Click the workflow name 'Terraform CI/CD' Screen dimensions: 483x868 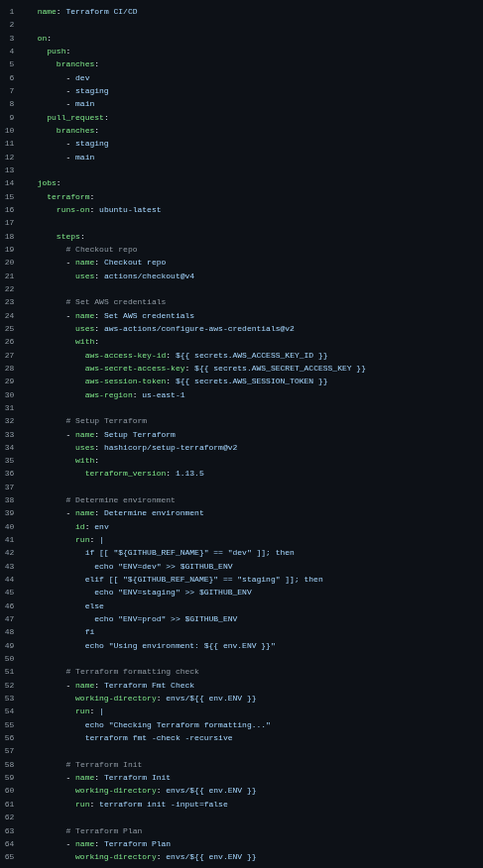pos(101,12)
